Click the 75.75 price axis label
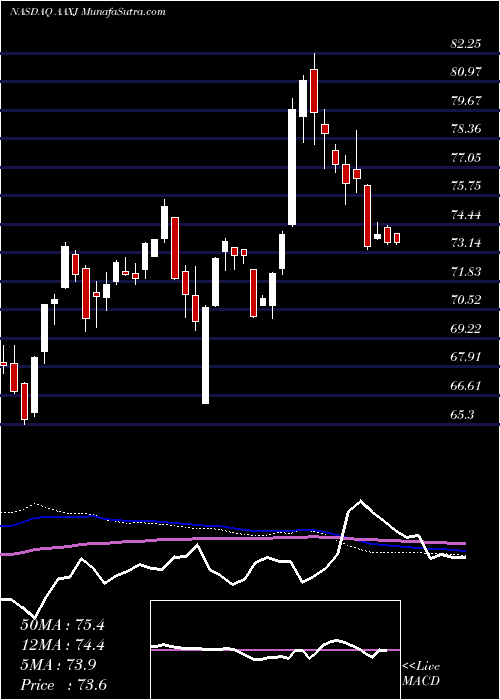 (466, 186)
